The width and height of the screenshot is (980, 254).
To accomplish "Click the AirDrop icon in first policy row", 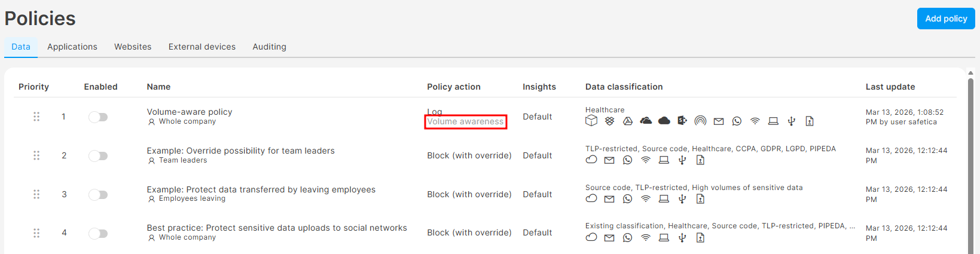I will tap(700, 121).
